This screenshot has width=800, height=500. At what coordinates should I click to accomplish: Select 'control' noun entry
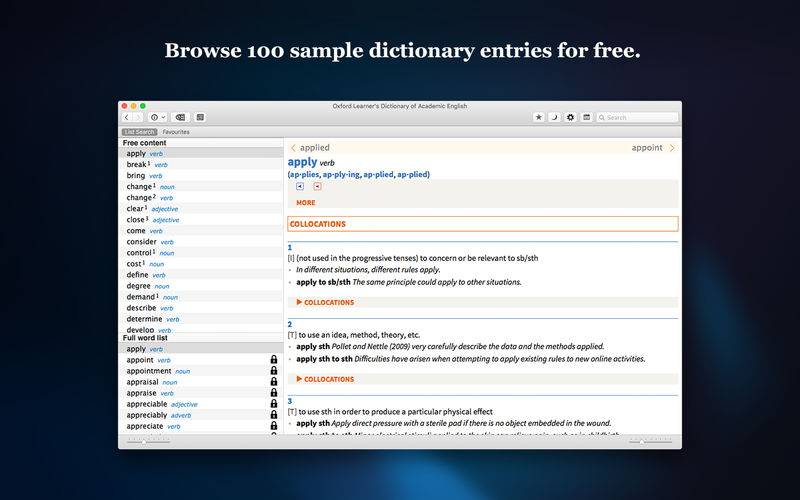click(201, 253)
